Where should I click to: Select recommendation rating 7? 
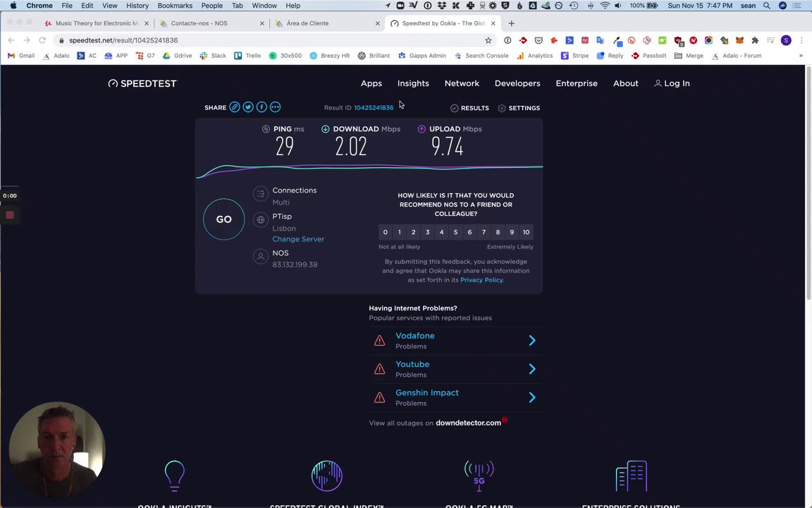coord(484,232)
